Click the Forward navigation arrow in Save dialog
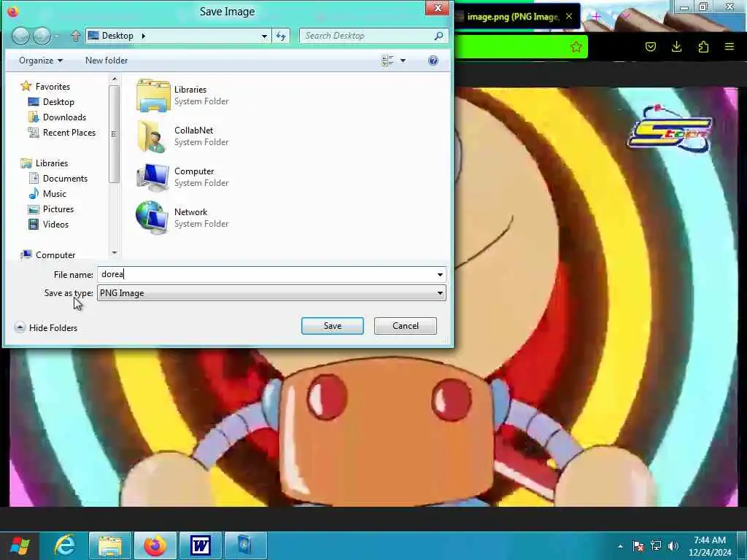This screenshot has width=747, height=560. (x=42, y=36)
